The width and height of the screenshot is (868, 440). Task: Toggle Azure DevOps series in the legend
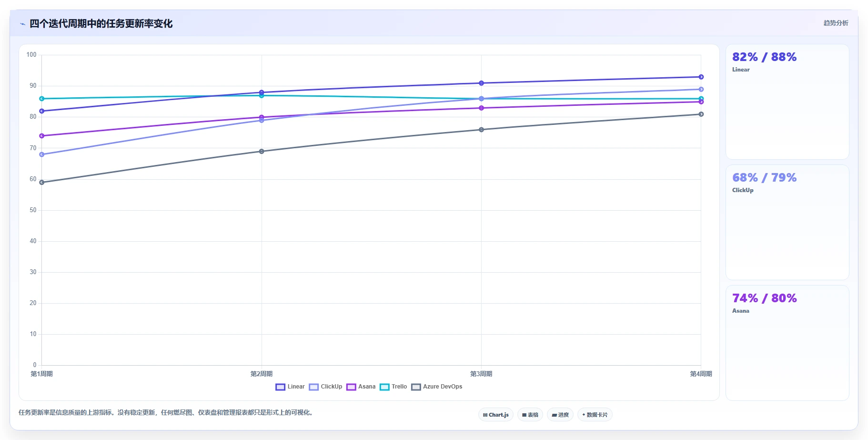[437, 387]
